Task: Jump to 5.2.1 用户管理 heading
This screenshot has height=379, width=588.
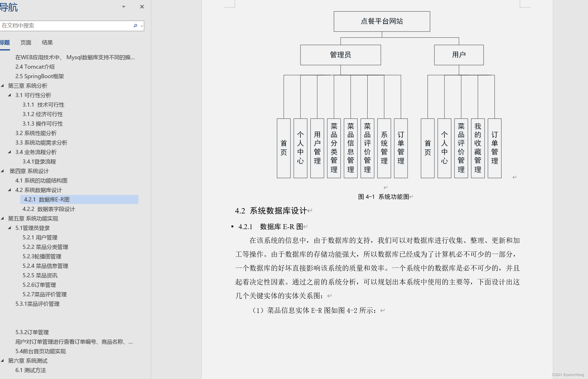Action: pos(40,237)
